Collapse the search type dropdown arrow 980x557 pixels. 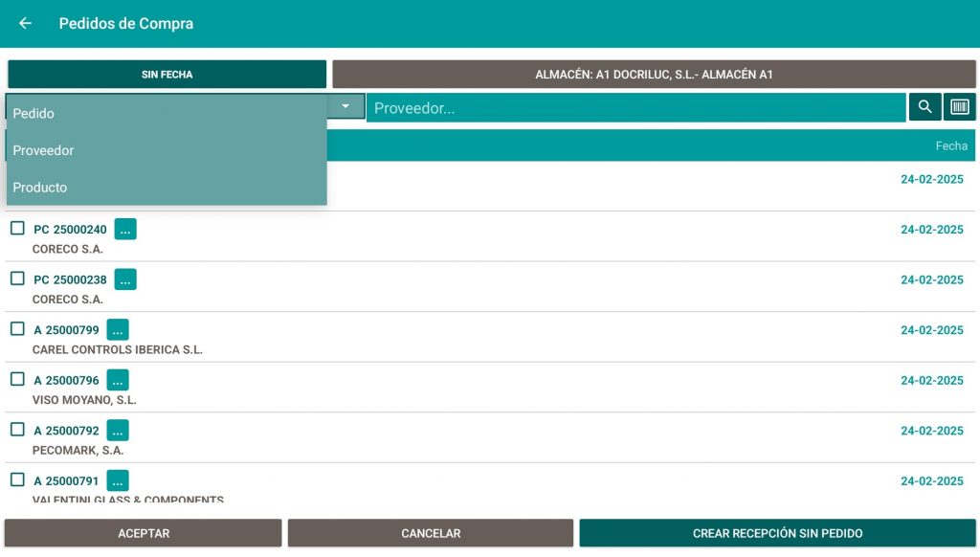pos(345,106)
